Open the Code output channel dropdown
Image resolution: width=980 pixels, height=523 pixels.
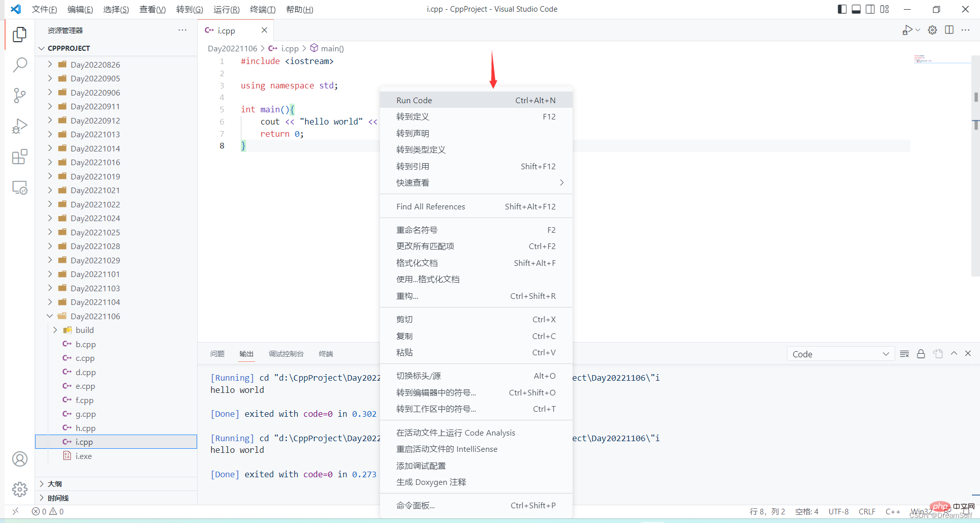840,354
